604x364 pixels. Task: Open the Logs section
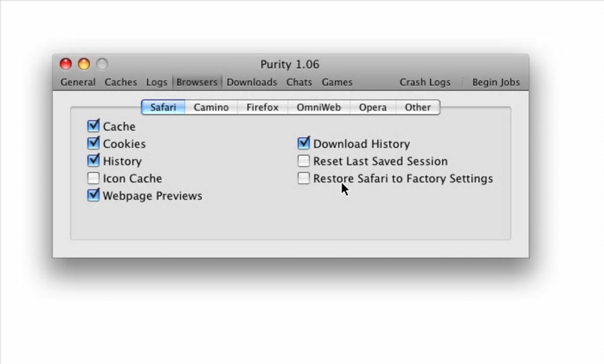[156, 82]
